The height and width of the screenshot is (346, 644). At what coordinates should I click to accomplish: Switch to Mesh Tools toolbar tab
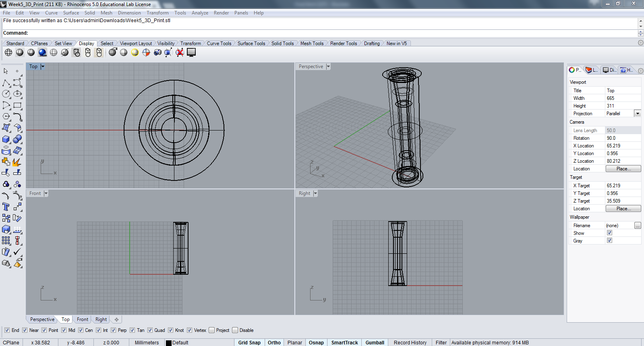(x=312, y=44)
